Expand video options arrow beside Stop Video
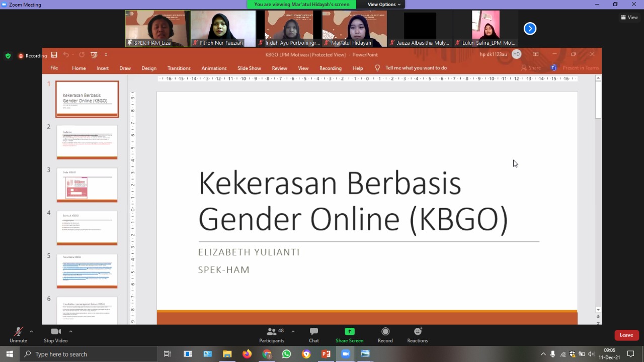Screen dimensions: 644x362 (x=70, y=331)
